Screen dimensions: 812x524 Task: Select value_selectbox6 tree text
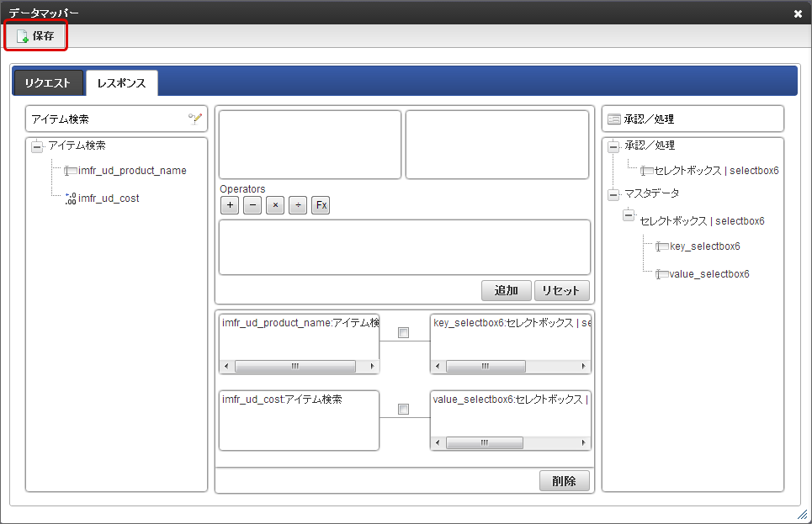pyautogui.click(x=709, y=274)
